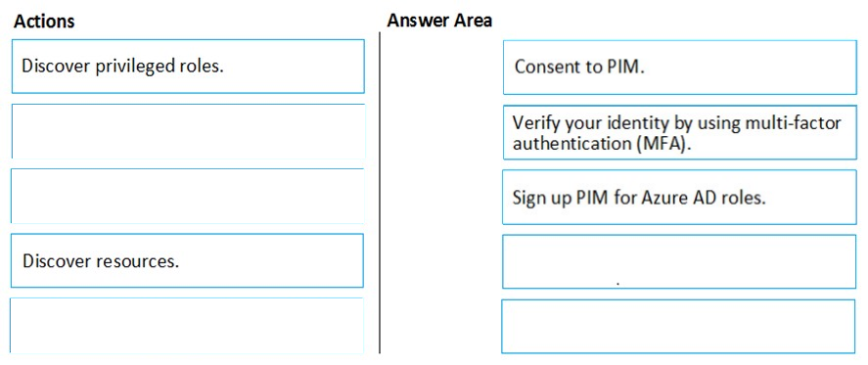Click the last empty Answer Area slot

pyautogui.click(x=679, y=326)
